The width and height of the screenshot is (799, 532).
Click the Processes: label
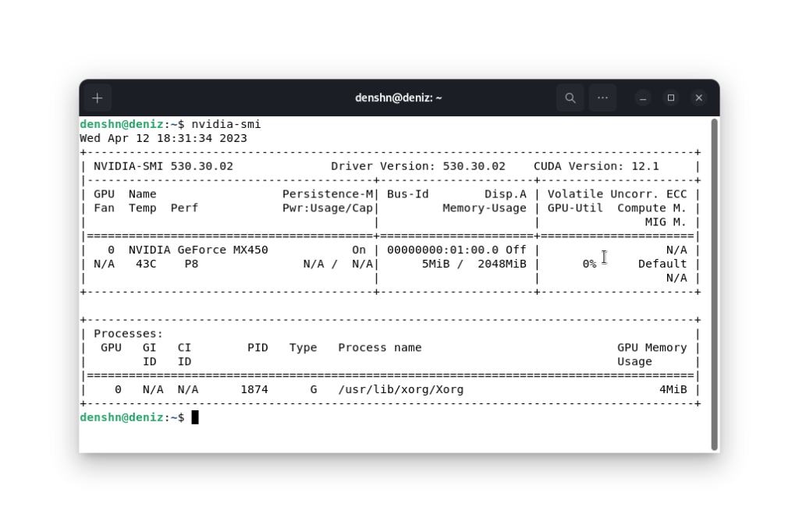(129, 334)
